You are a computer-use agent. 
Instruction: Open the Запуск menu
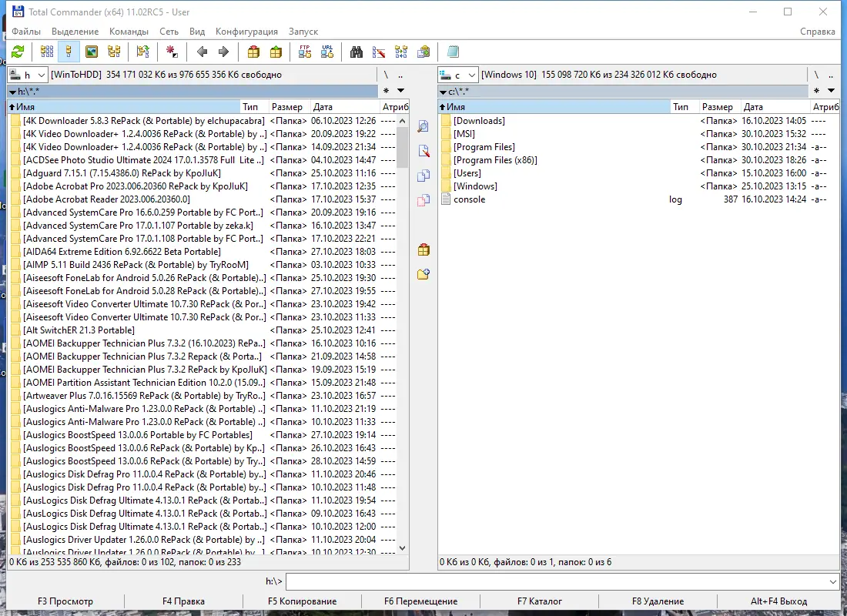tap(303, 32)
